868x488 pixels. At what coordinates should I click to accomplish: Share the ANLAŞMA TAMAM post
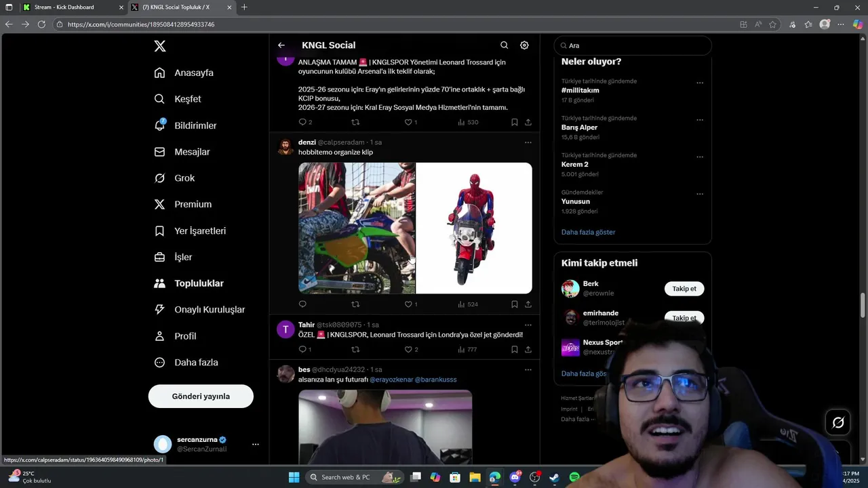[x=528, y=123]
